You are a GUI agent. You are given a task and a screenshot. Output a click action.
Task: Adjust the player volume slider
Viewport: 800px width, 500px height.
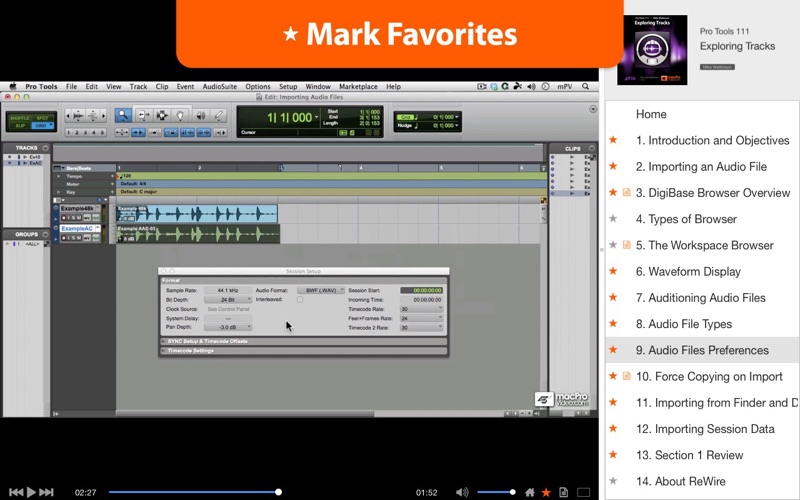[496, 492]
